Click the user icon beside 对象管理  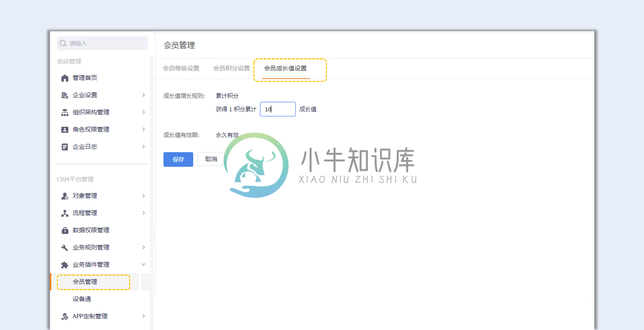point(65,196)
